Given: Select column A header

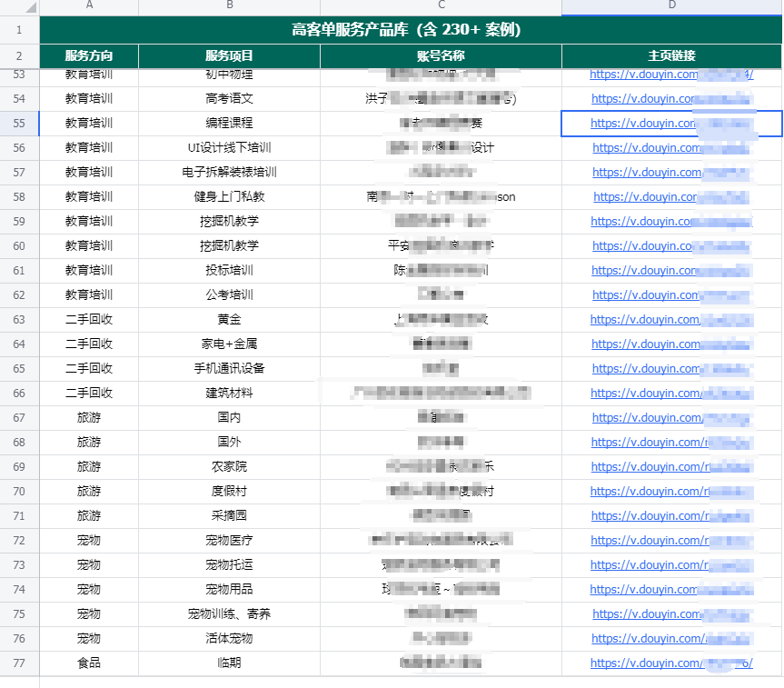Looking at the screenshot, I should (89, 6).
